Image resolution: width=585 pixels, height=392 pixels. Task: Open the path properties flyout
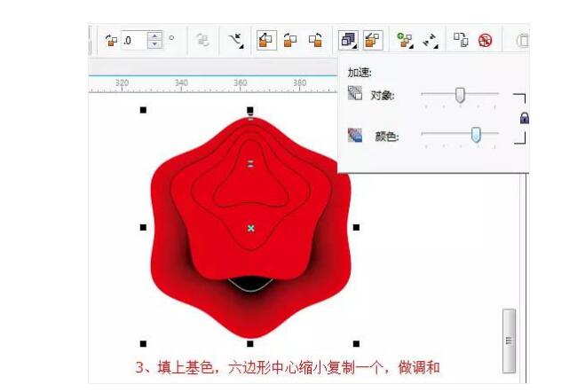pyautogui.click(x=236, y=40)
